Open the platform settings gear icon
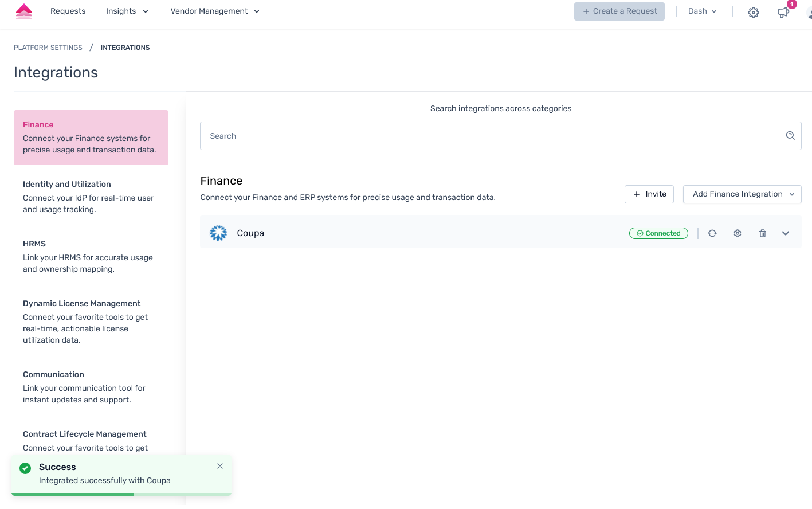Viewport: 812px width, 509px height. point(754,12)
